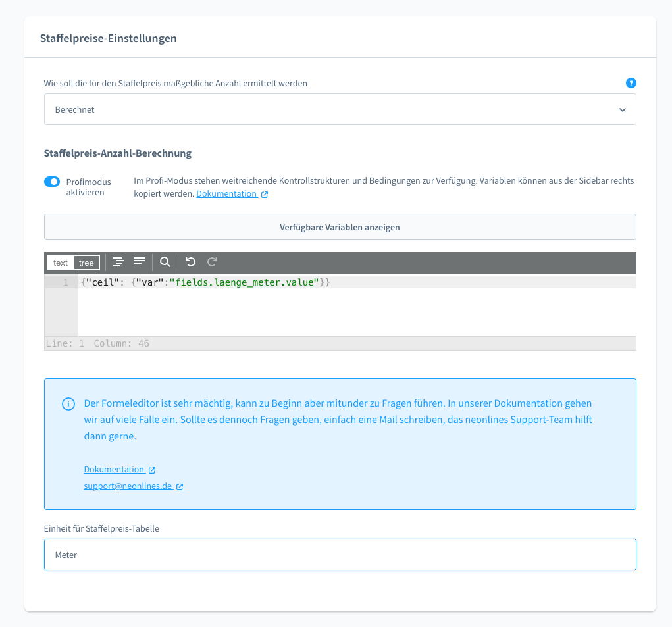Compact the JSON data icon
The width and height of the screenshot is (672, 627).
tap(140, 262)
